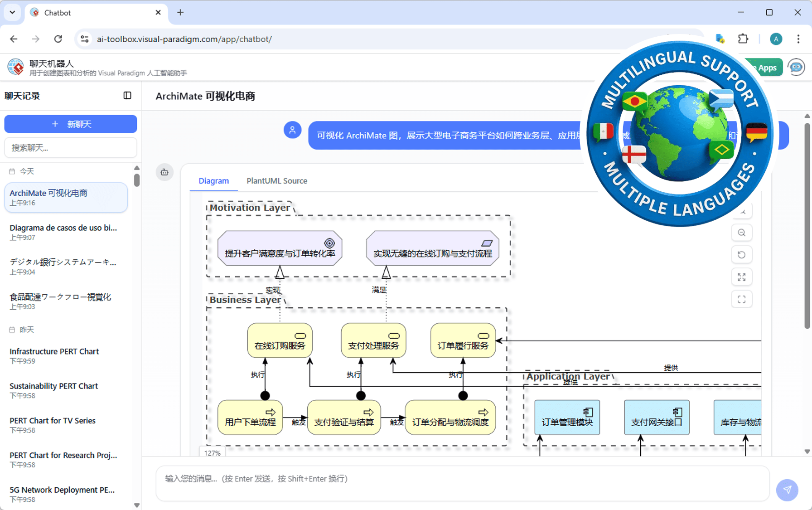This screenshot has width=812, height=510.
Task: Open fullscreen view with the expand arrows icon
Action: (x=742, y=277)
